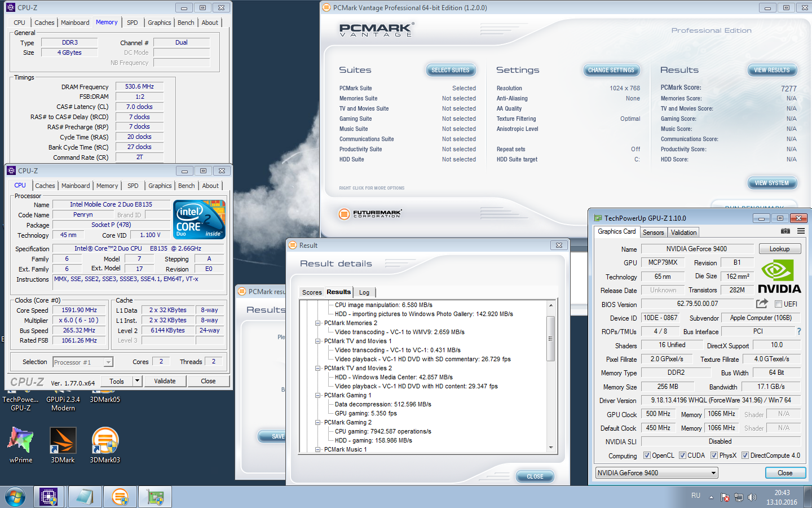The width and height of the screenshot is (812, 508).
Task: Click the PCMark Score value 7277
Action: click(788, 89)
